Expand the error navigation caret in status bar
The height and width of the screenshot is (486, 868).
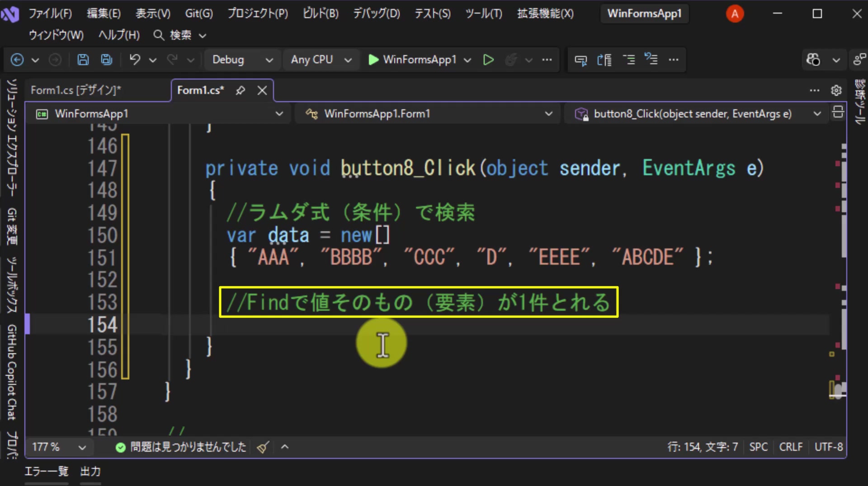click(285, 447)
